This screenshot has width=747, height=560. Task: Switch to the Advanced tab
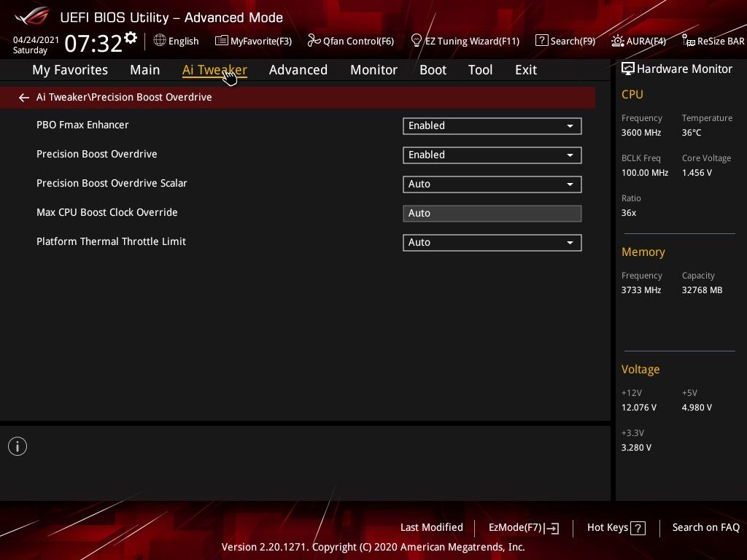tap(298, 70)
